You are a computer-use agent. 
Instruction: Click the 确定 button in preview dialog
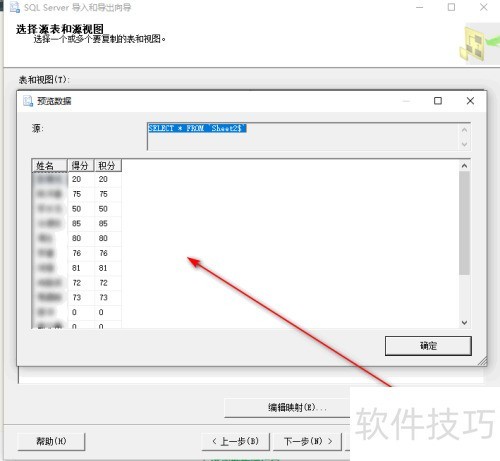[x=428, y=346]
